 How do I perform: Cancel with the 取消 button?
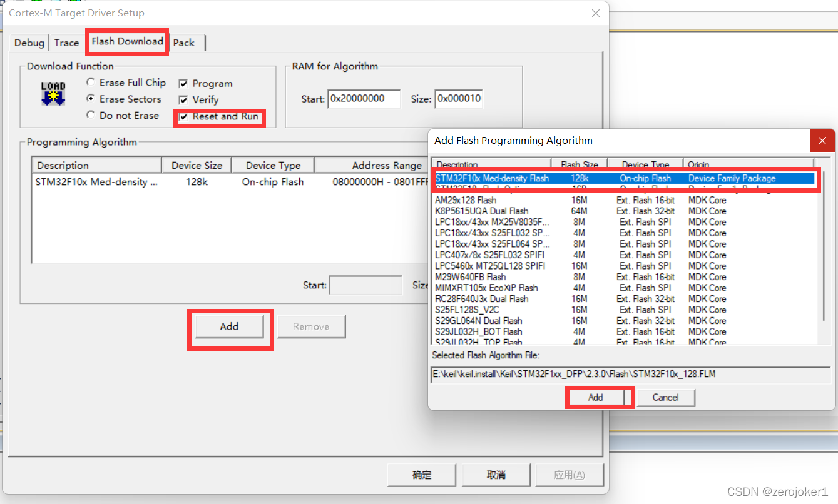click(x=496, y=475)
